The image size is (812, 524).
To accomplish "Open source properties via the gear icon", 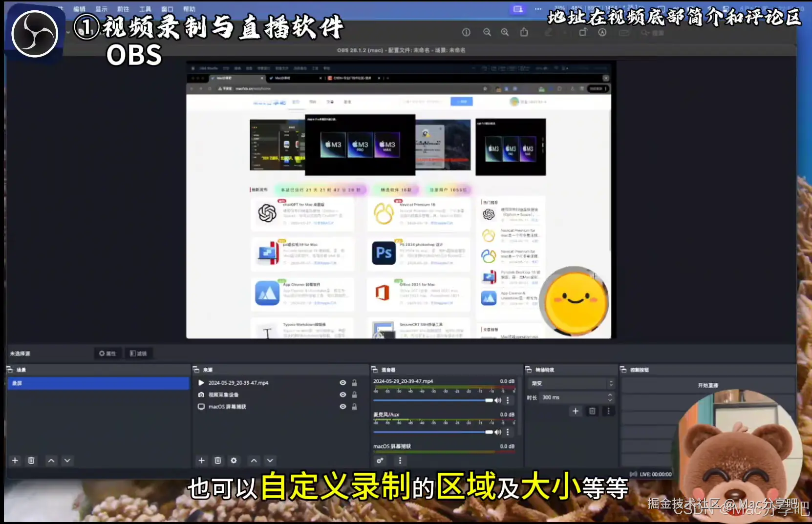I will click(234, 461).
